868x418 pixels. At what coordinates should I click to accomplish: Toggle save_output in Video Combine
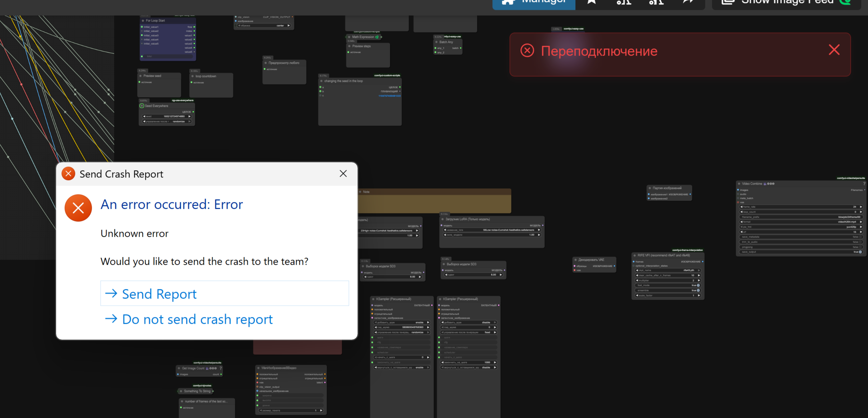coord(859,252)
